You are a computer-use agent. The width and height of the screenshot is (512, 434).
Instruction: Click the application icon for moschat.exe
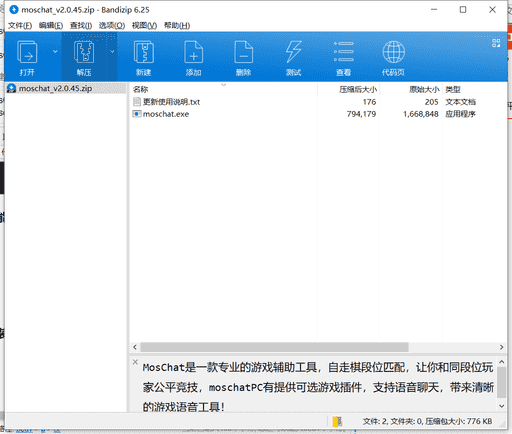137,114
